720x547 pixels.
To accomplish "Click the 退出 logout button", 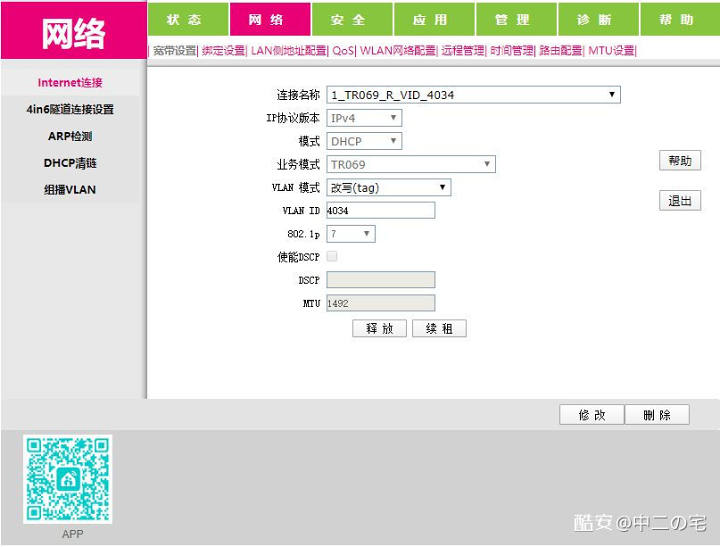I will [x=679, y=201].
